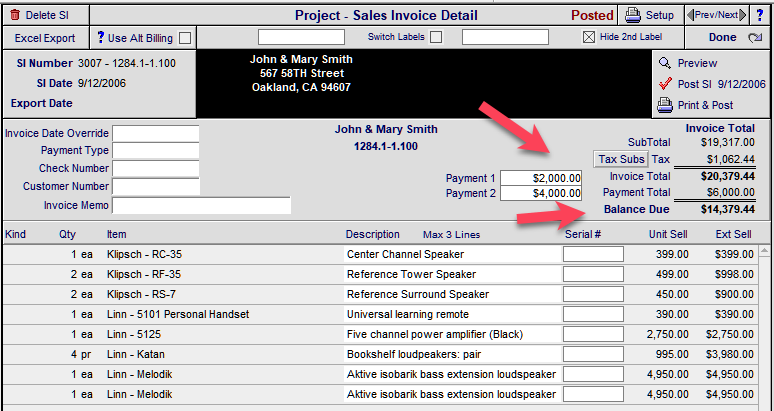The image size is (774, 411).
Task: Click the Check Number field
Action: tap(155, 168)
